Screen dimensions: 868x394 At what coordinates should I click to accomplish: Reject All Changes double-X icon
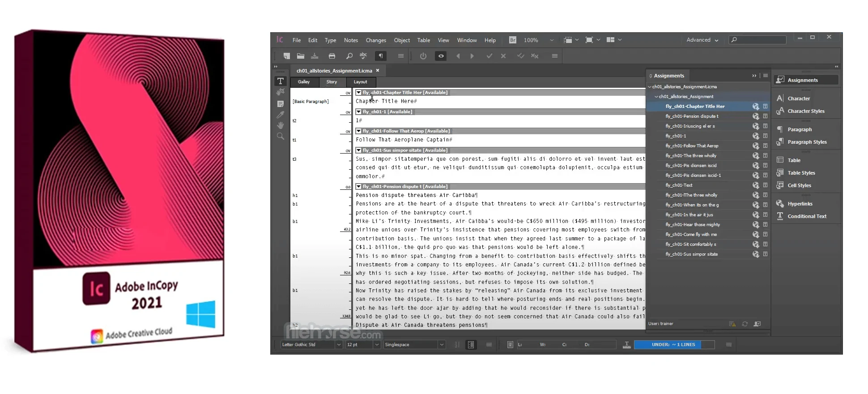point(535,56)
